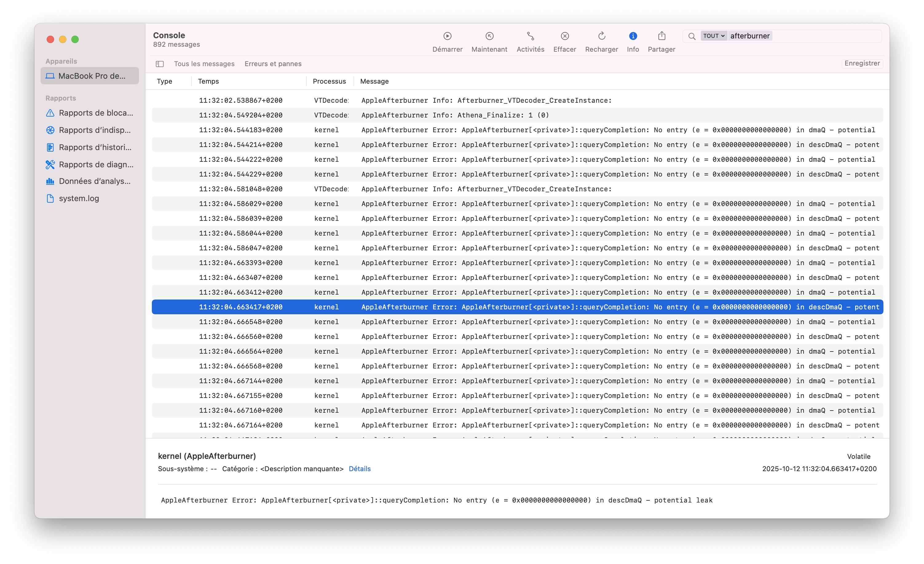Sort by the Processus column header
The height and width of the screenshot is (564, 924).
(x=329, y=81)
